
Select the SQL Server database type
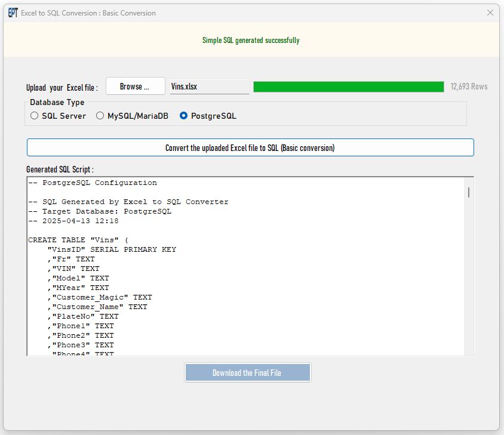(x=35, y=116)
